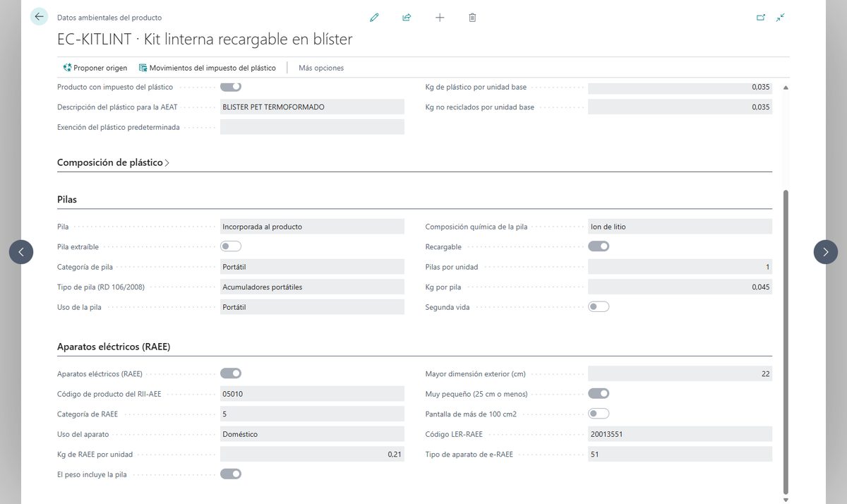Click the empty Exención del plástico predeterminada field

312,127
